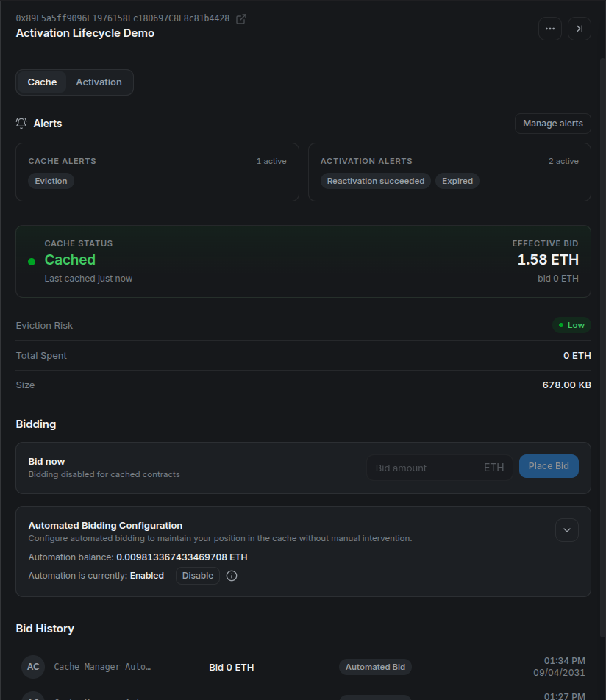Image resolution: width=606 pixels, height=700 pixels.
Task: Click the 2 active activation alerts count
Action: (563, 161)
